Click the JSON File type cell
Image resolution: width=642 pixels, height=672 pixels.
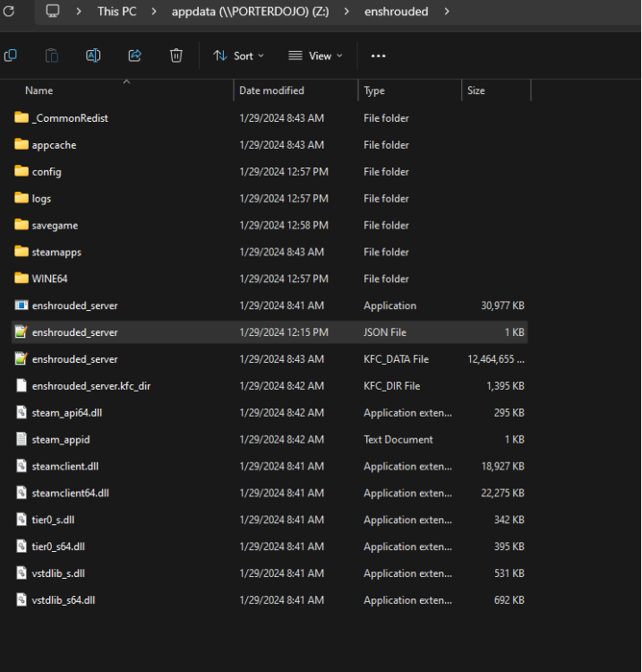tap(385, 332)
